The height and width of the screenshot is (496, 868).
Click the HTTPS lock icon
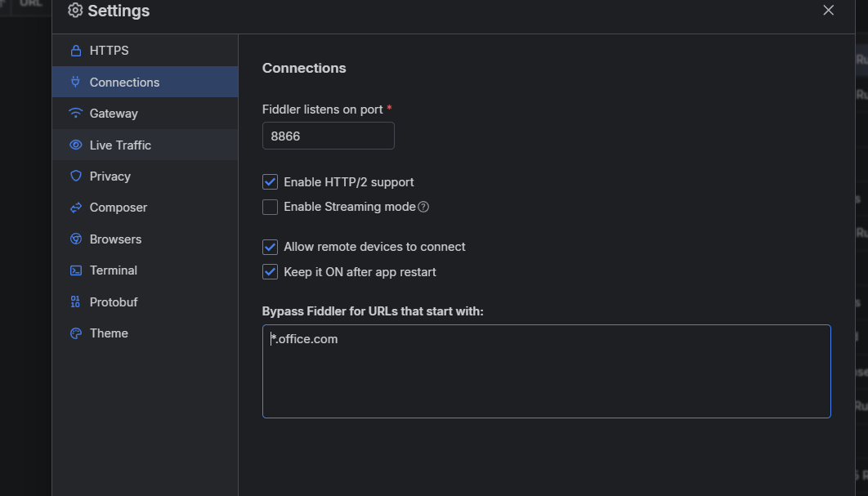pyautogui.click(x=76, y=51)
